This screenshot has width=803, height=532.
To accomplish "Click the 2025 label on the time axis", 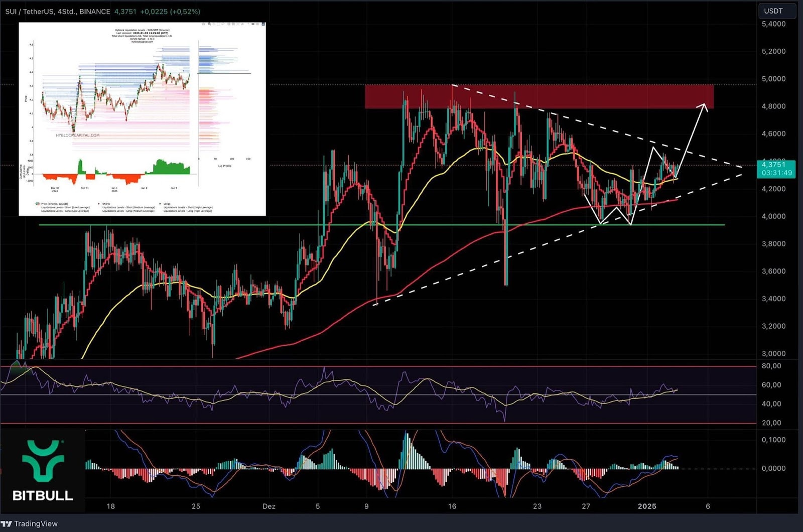I will click(647, 506).
